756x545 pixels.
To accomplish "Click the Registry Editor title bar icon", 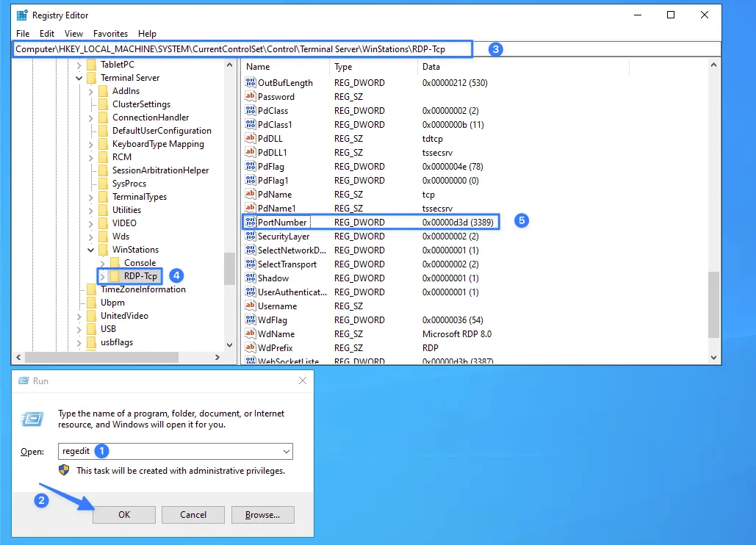I will pyautogui.click(x=20, y=15).
